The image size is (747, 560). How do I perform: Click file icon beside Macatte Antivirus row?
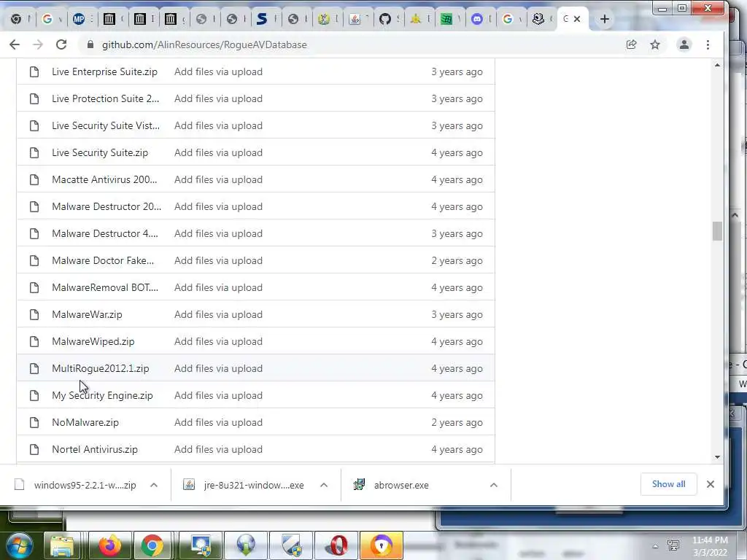34,179
